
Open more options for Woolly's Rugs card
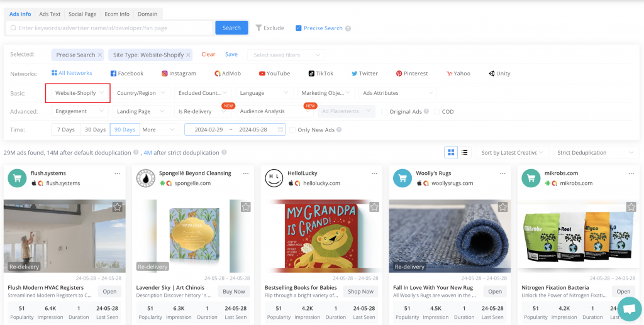pos(502,174)
